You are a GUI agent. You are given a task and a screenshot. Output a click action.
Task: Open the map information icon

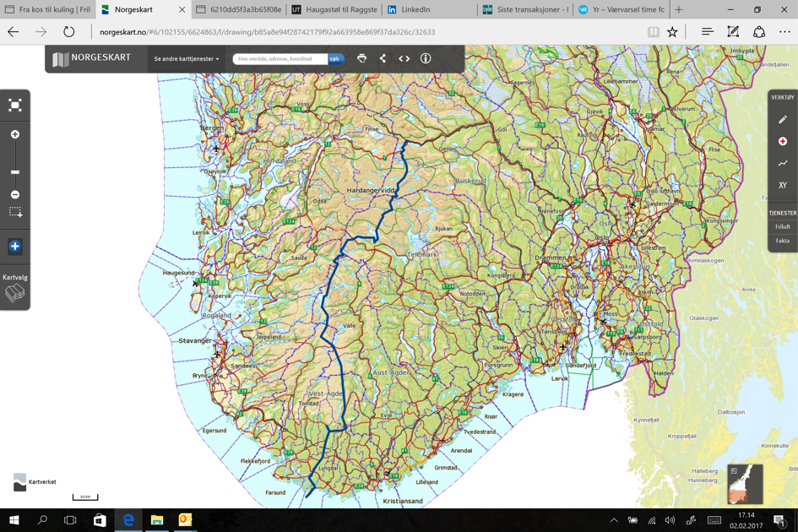tap(426, 58)
